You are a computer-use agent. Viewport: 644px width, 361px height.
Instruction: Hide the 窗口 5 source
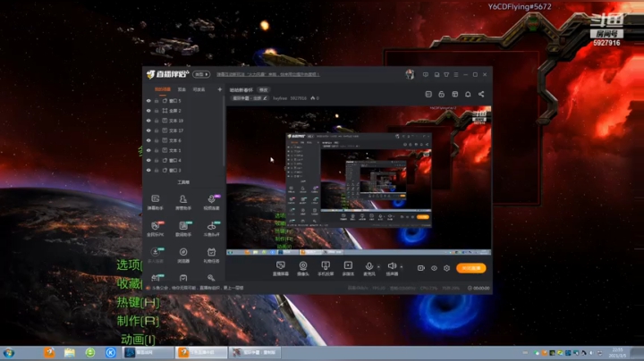coord(148,100)
